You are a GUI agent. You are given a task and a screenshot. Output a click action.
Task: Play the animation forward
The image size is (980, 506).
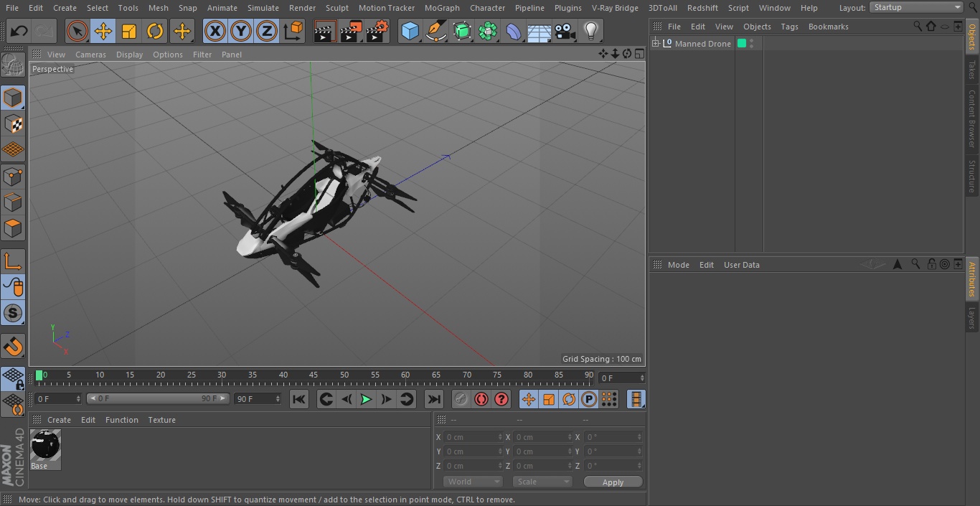[x=366, y=399]
